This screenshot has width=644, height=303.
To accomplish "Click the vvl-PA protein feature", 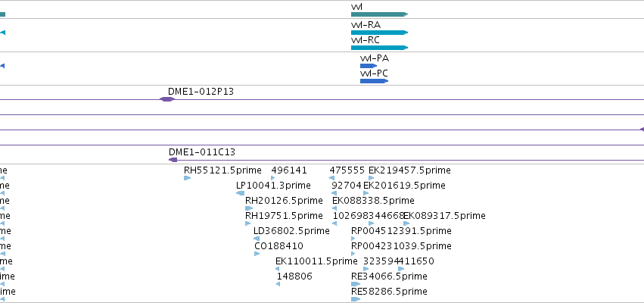I will (369, 66).
